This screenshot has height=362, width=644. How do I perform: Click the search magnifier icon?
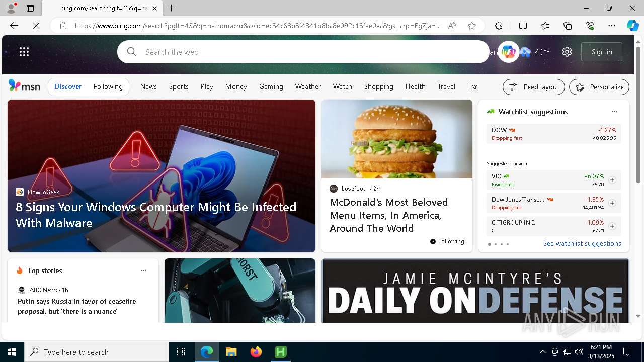tap(132, 52)
